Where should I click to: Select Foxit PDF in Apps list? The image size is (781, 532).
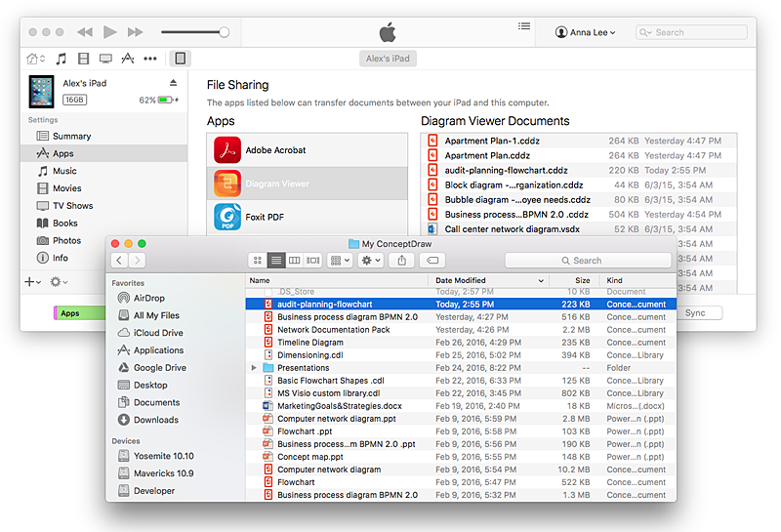(x=308, y=217)
